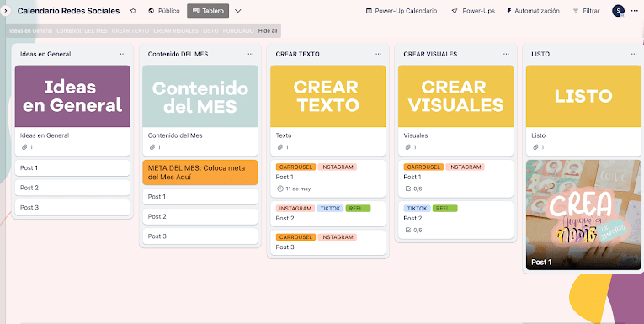Open Post 1 in Ideas en General list
This screenshot has width=644, height=324.
72,168
